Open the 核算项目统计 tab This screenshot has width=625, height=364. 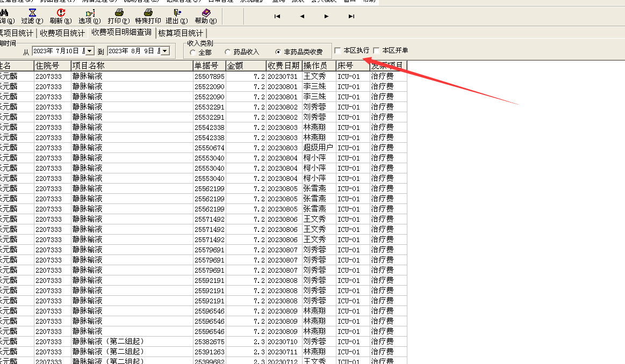pos(181,33)
